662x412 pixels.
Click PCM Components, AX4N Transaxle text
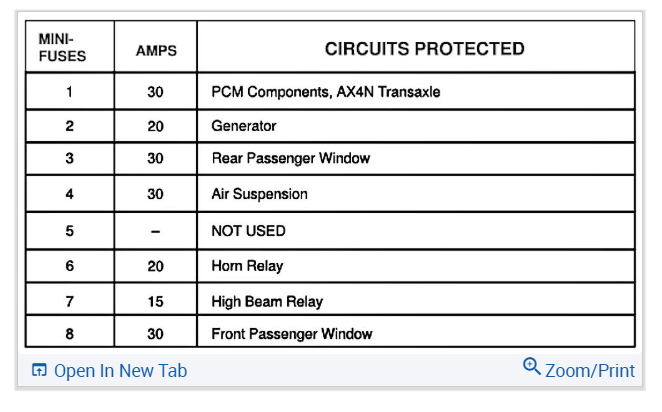(x=326, y=92)
